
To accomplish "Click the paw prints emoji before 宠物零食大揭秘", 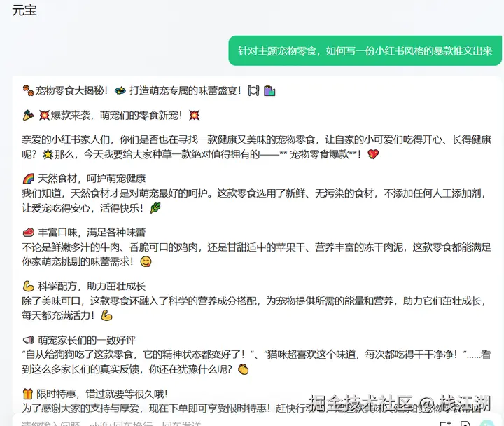I will tap(28, 90).
